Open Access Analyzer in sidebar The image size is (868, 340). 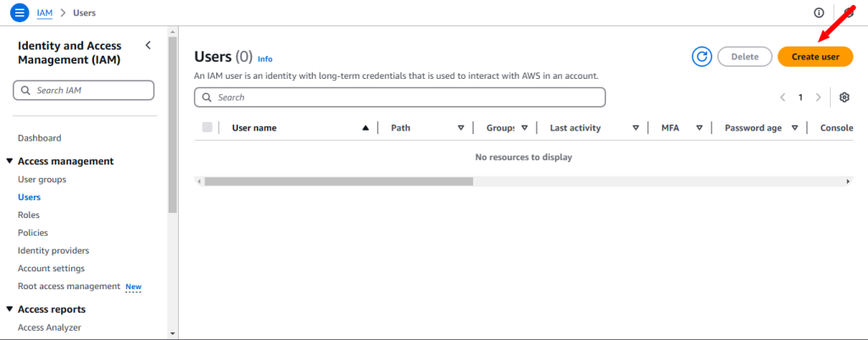click(x=49, y=327)
